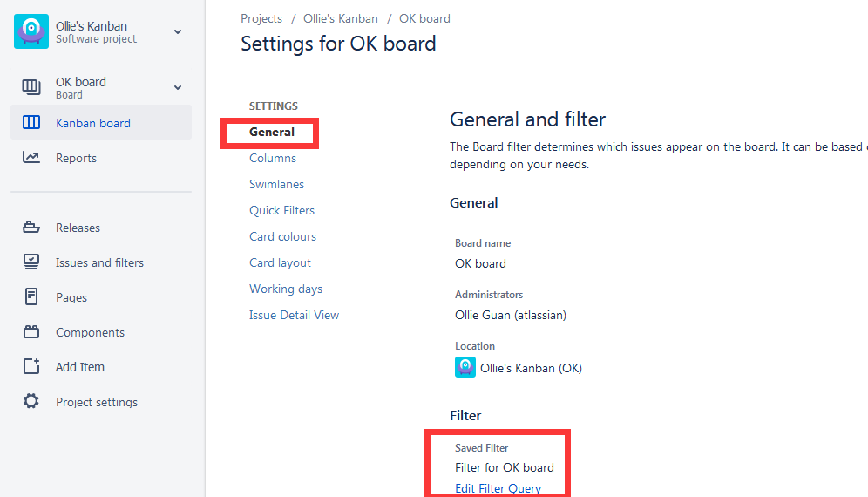The height and width of the screenshot is (497, 868).
Task: Click the Filter for OK board text
Action: click(505, 467)
